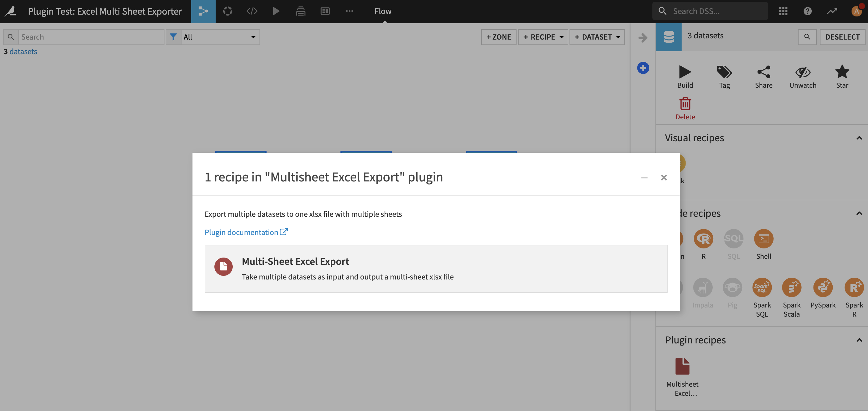Open the Dataiku bird home logo
The height and width of the screenshot is (411, 868).
coord(11,11)
